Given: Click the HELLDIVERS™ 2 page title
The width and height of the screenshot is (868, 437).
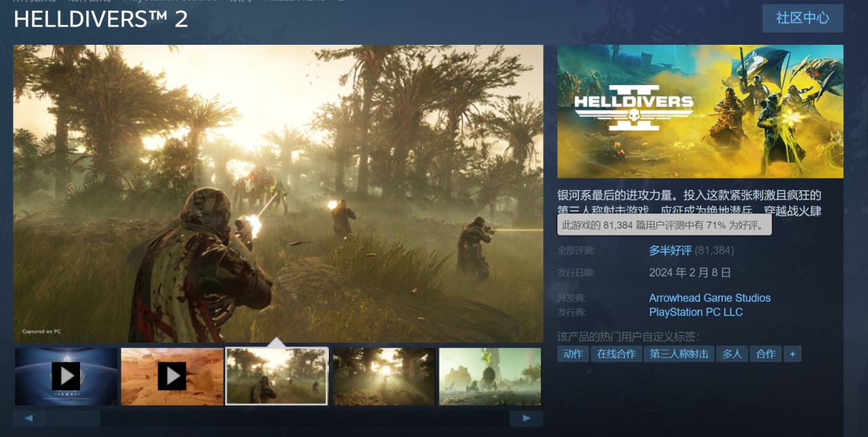Looking at the screenshot, I should pyautogui.click(x=101, y=19).
